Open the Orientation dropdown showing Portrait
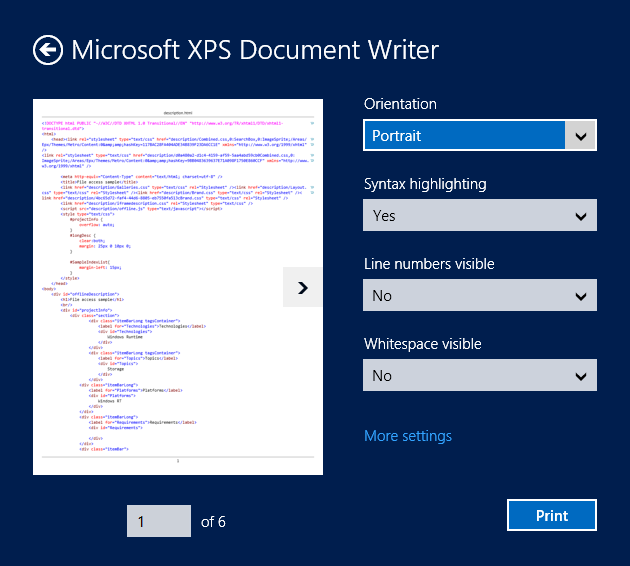630x566 pixels. click(480, 135)
